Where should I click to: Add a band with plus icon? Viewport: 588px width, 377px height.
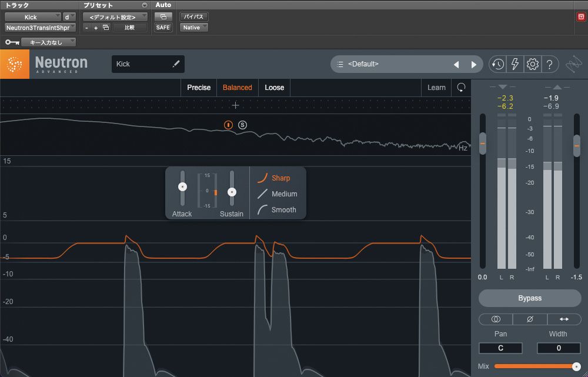236,105
